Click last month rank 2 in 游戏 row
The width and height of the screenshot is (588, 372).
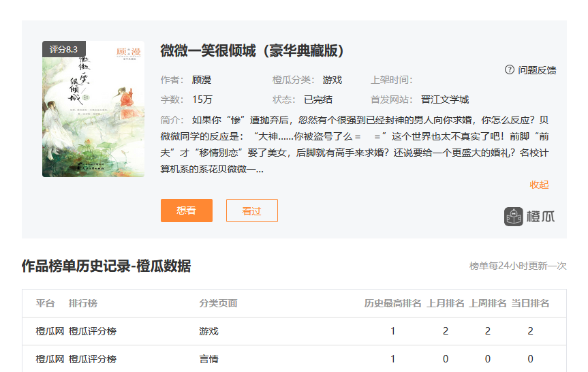[446, 331]
